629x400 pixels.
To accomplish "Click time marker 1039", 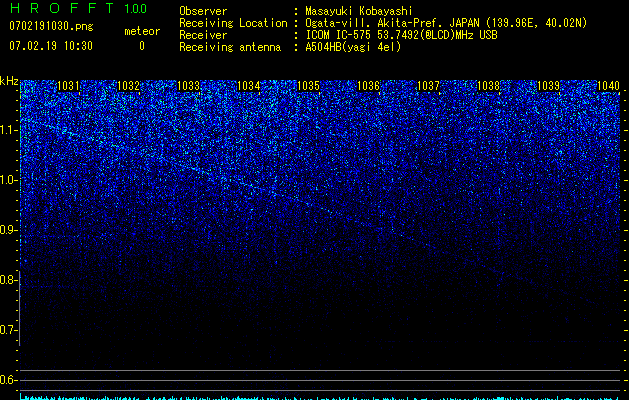I will pyautogui.click(x=548, y=86).
